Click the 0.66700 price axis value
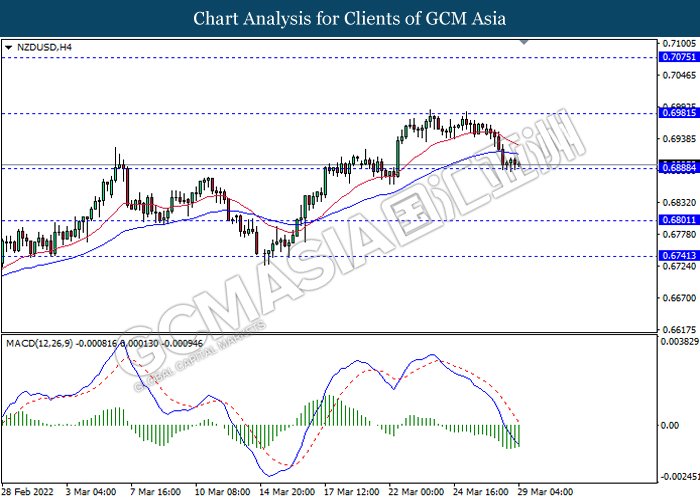This screenshot has height=500, width=700. (x=679, y=298)
